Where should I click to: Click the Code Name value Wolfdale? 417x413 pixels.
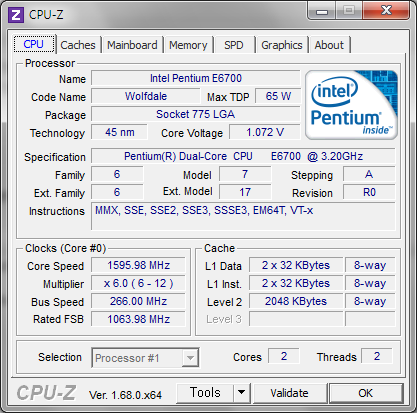click(146, 96)
